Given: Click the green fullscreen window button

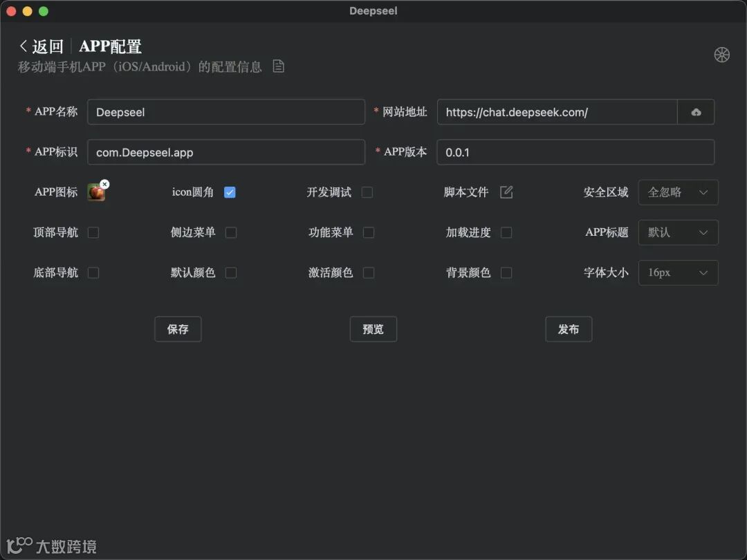Looking at the screenshot, I should [44, 11].
